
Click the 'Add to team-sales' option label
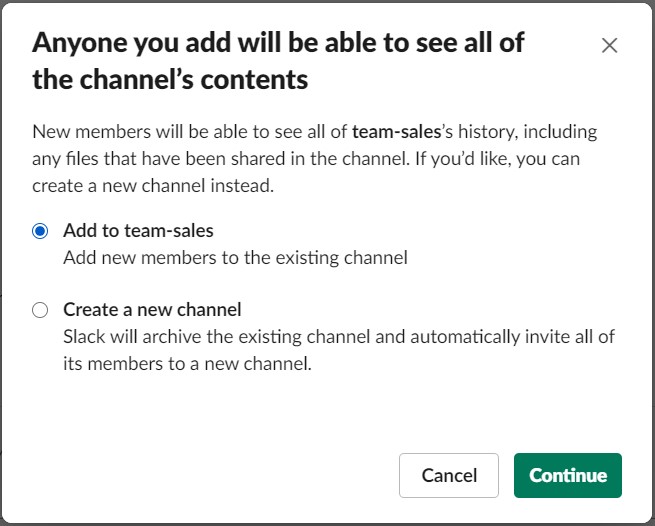[138, 231]
